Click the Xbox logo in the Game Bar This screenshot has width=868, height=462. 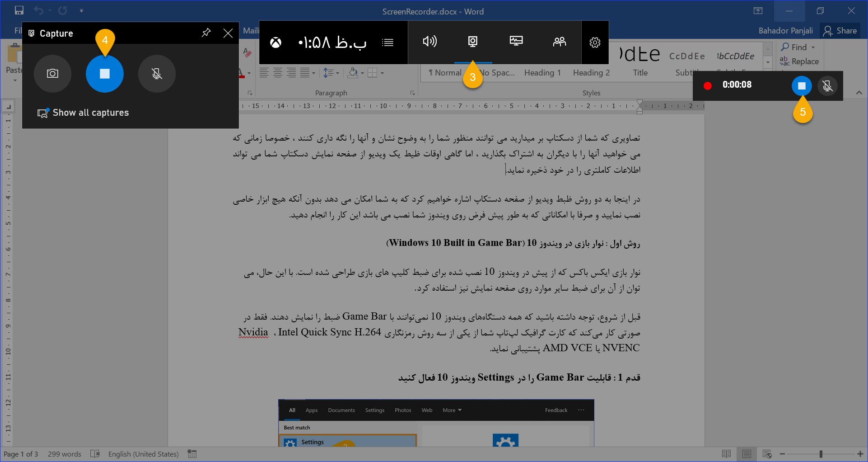[x=275, y=42]
